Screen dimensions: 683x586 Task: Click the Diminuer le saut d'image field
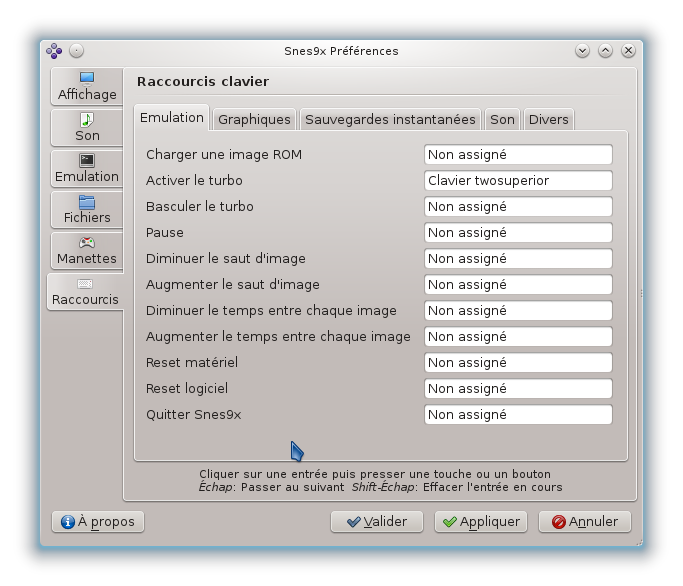(x=518, y=258)
